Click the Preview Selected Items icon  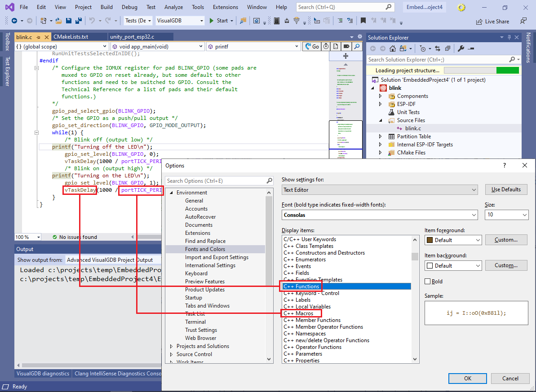(471, 48)
